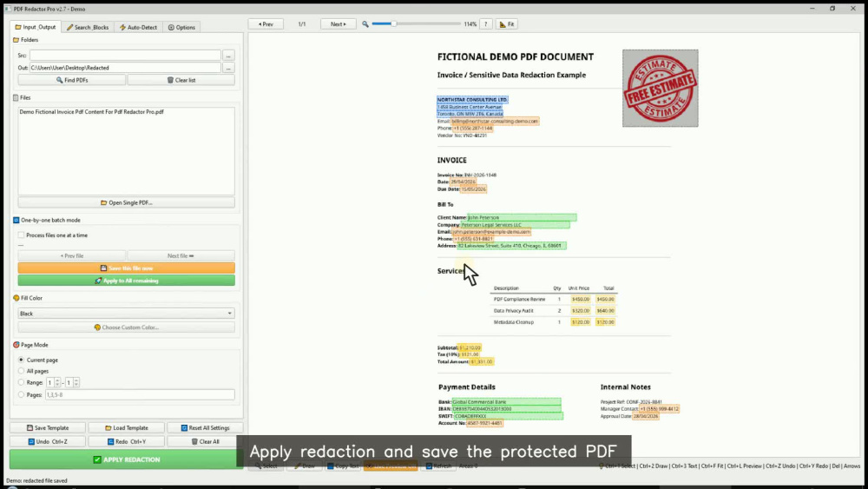Click Redo Ctrl+Y button
Viewport: 868px width, 489px height.
coord(126,441)
